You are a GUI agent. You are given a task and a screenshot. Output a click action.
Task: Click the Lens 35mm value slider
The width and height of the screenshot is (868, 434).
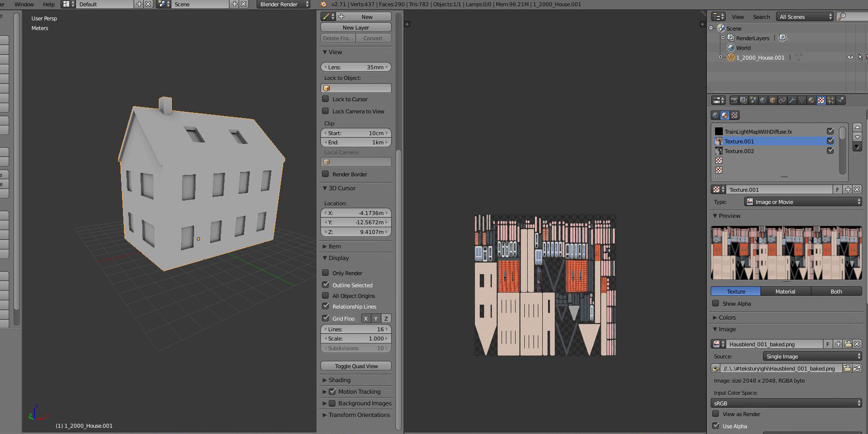tap(356, 67)
